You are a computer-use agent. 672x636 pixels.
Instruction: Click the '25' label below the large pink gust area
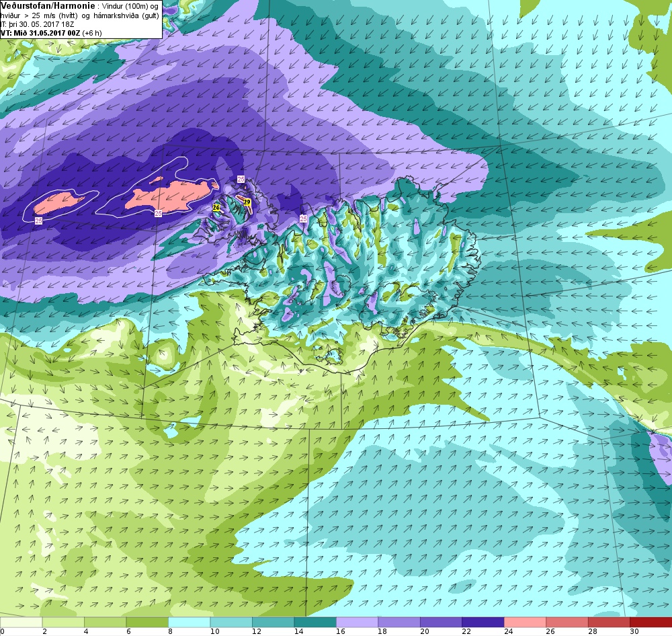coord(158,213)
